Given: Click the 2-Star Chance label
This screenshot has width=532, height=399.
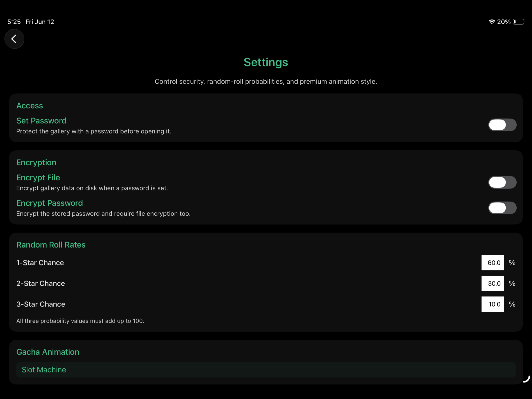Looking at the screenshot, I should 41,283.
